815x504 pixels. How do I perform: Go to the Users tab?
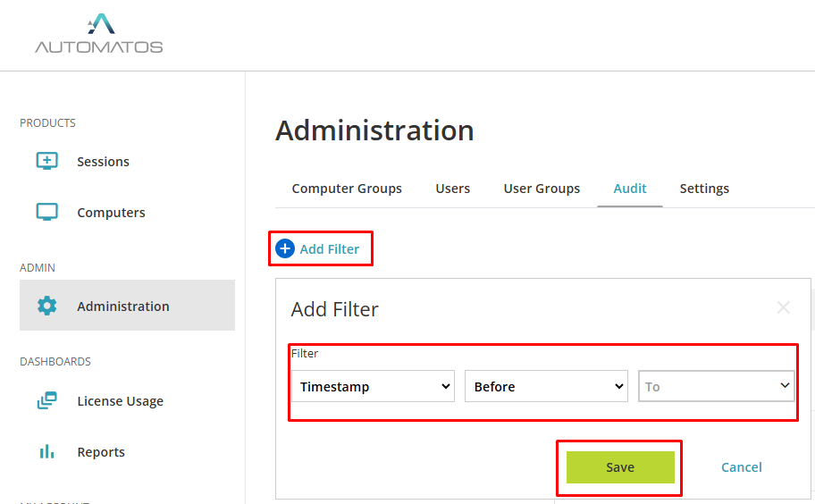click(453, 189)
